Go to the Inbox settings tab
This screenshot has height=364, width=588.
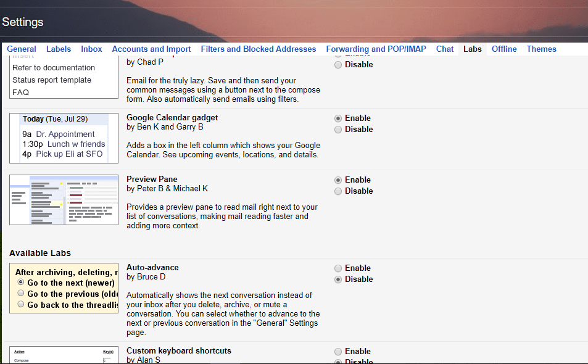91,49
